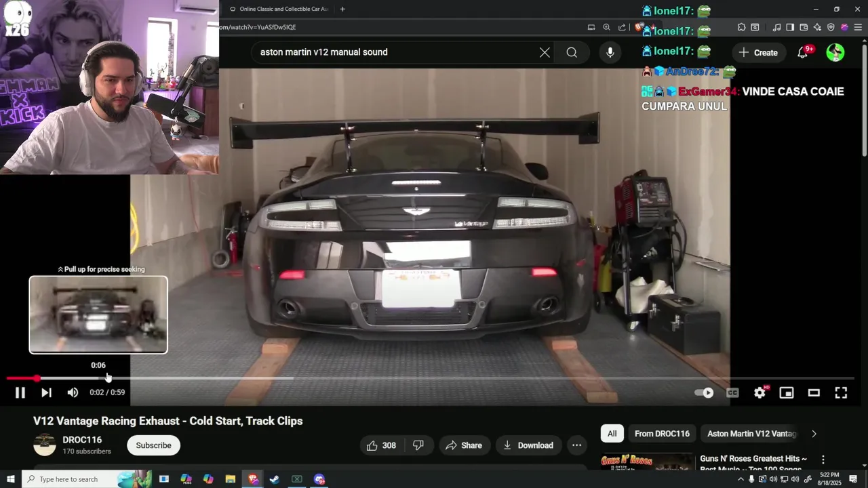Open more actions ellipsis under the video
Image resolution: width=868 pixels, height=488 pixels.
click(576, 445)
